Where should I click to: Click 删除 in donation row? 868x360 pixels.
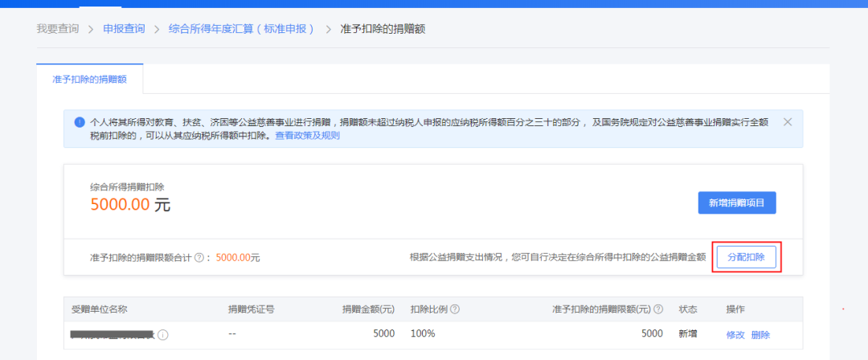point(760,334)
